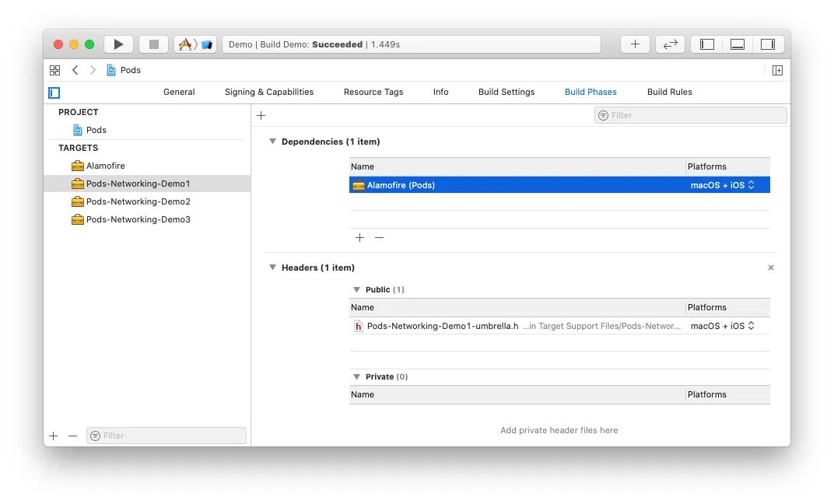Open the Library plus button in toolbar
The height and width of the screenshot is (504, 834).
tap(635, 44)
